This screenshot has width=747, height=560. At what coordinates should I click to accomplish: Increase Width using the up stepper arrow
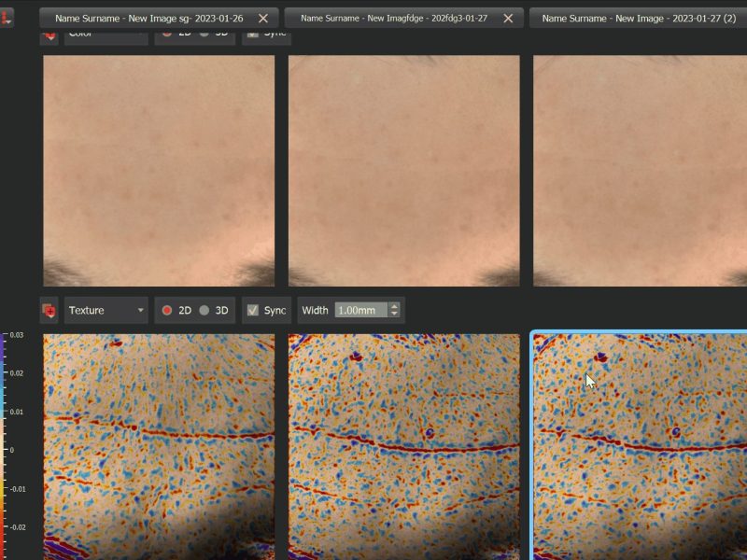click(x=394, y=306)
